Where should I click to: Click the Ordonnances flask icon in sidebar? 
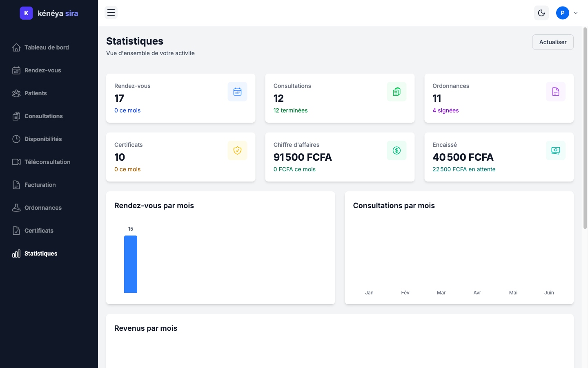(16, 208)
